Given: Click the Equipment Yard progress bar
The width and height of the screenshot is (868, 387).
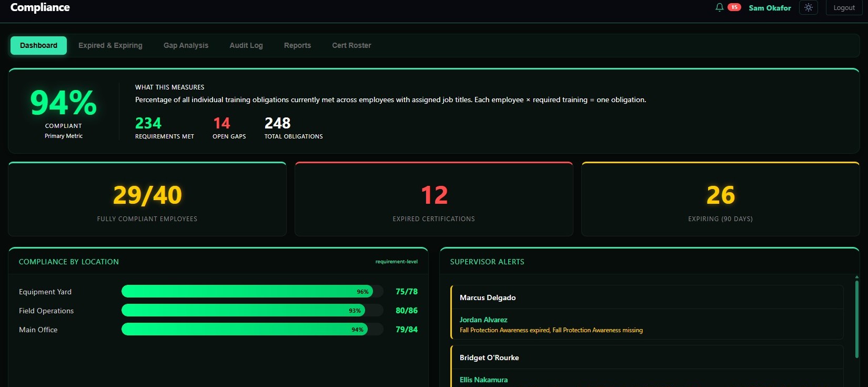Looking at the screenshot, I should coord(253,291).
